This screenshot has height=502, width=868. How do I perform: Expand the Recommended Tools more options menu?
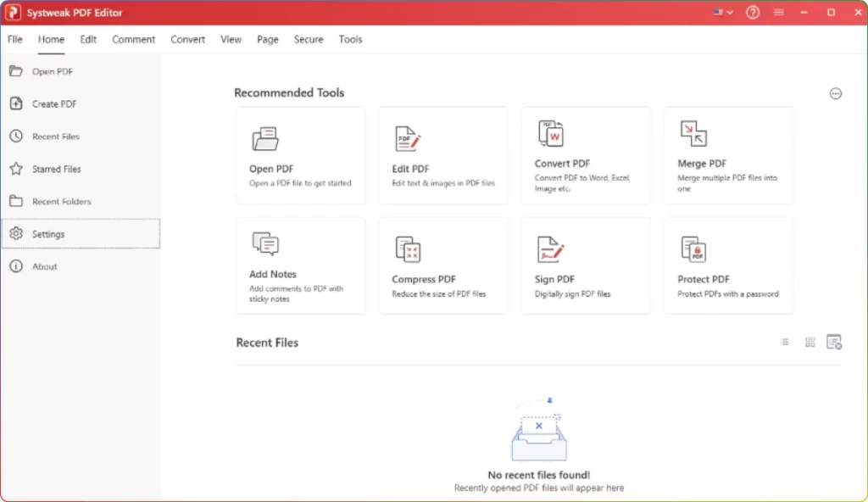coord(835,93)
